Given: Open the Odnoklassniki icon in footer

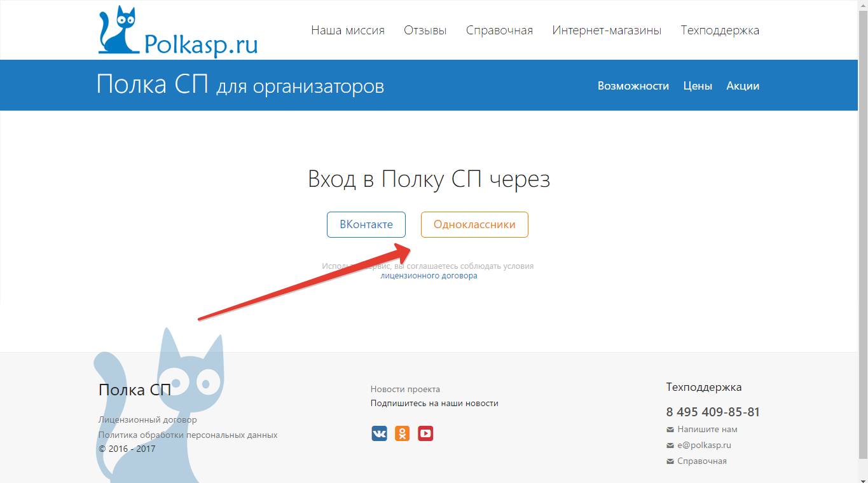Looking at the screenshot, I should (403, 433).
